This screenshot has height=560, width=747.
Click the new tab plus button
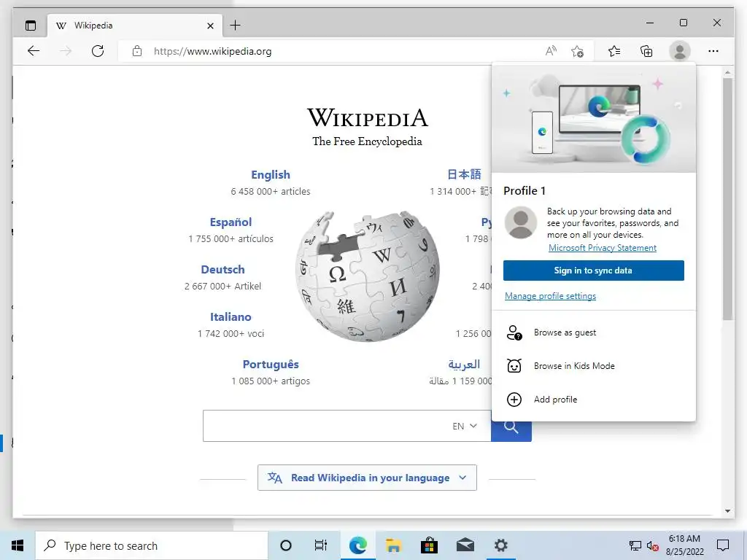(236, 26)
